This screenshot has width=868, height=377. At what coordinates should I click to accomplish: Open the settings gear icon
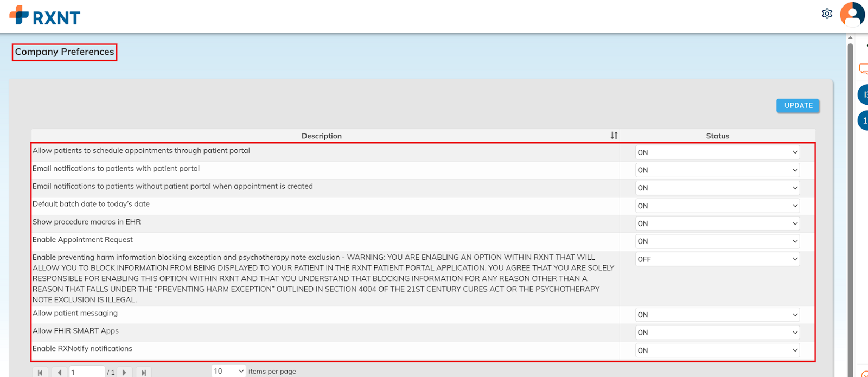tap(827, 14)
